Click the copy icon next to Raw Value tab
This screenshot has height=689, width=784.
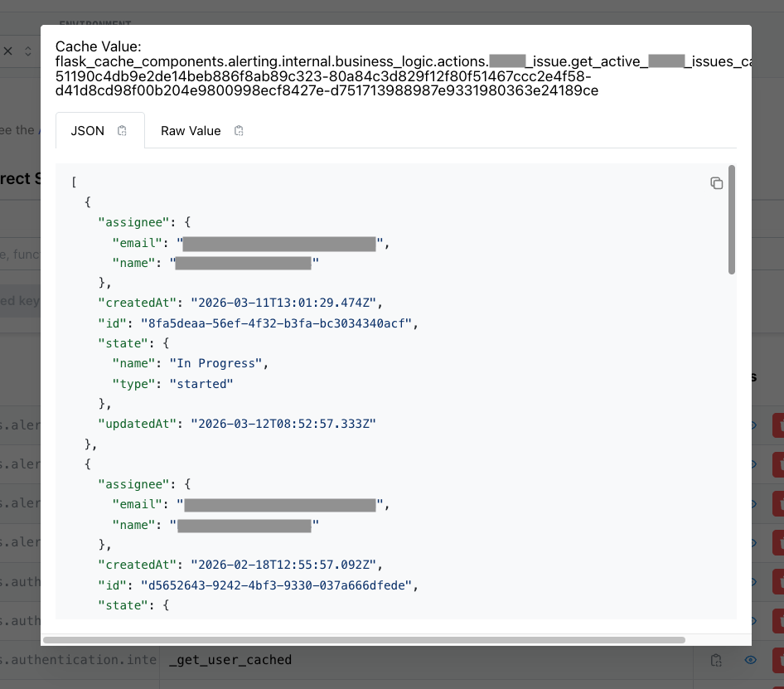pos(239,131)
